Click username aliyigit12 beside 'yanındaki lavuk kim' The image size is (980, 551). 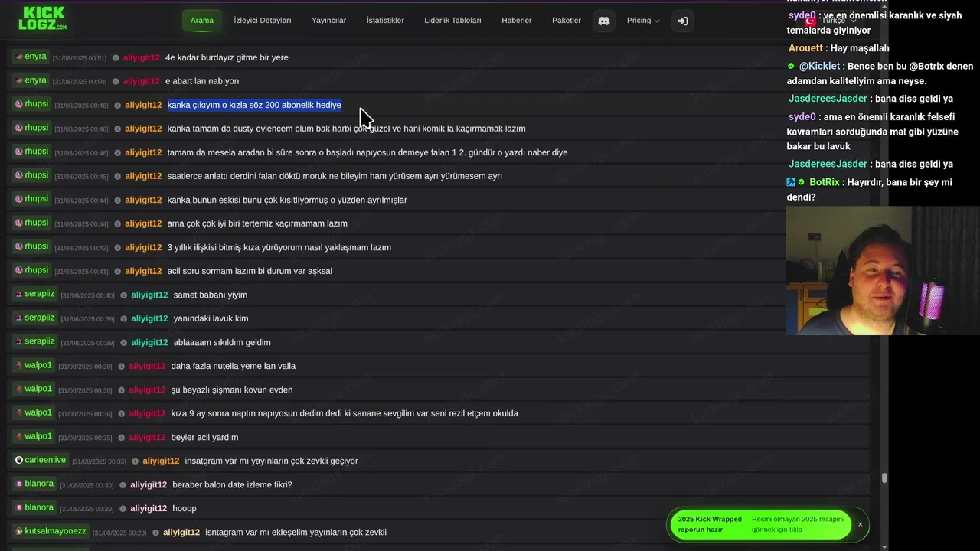[x=149, y=318]
